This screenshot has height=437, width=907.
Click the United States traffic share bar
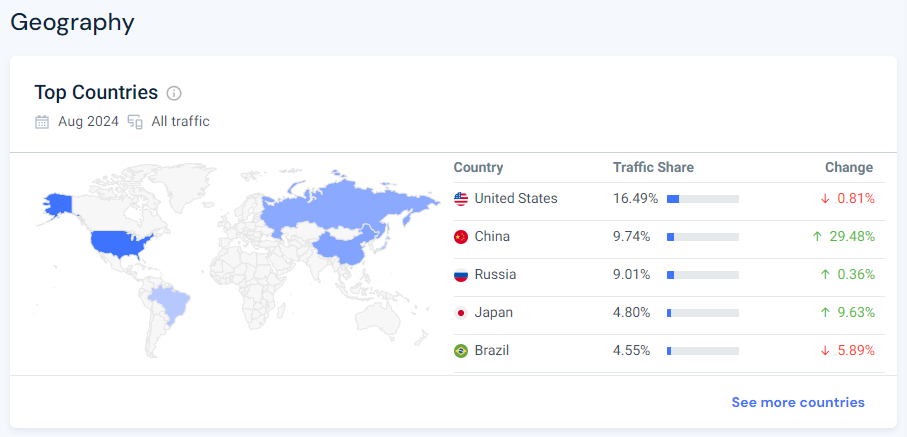pos(703,199)
